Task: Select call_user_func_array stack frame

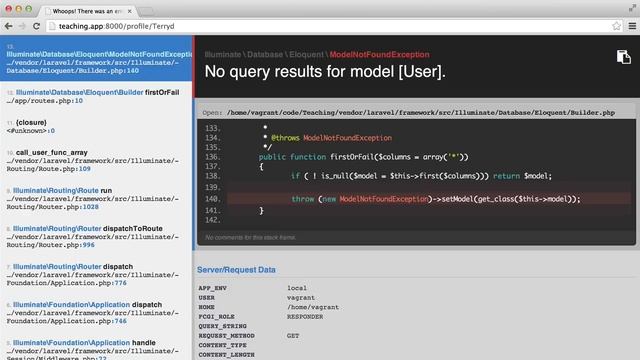Action: click(x=96, y=160)
